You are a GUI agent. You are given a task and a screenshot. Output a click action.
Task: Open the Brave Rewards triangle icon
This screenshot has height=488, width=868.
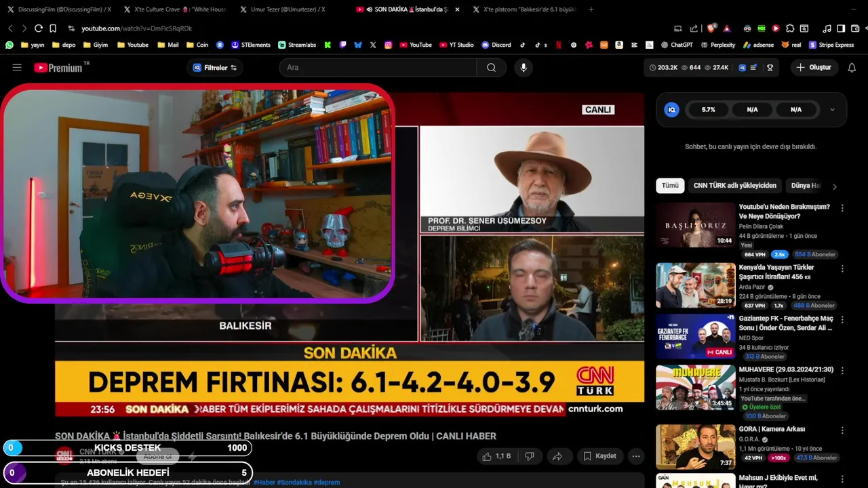(726, 28)
